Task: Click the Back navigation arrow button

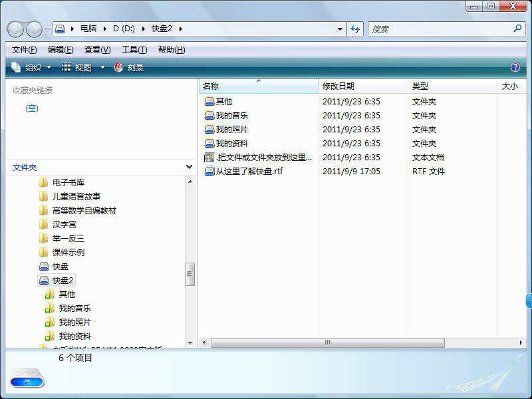Action: [15, 29]
